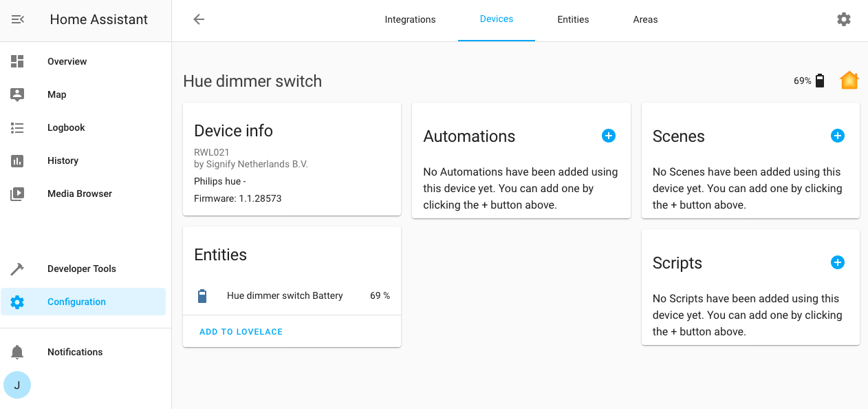
Task: Open the Media Browser from sidebar
Action: (79, 193)
